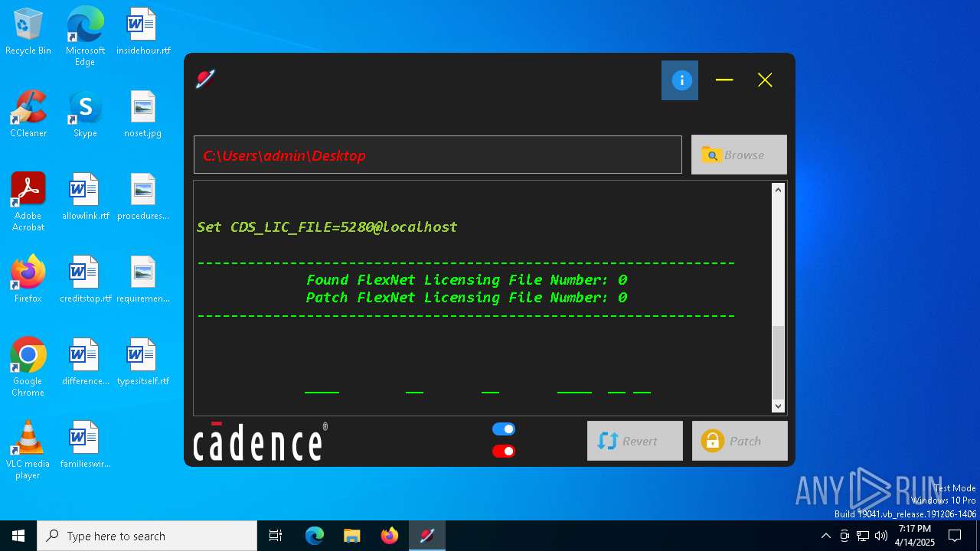Click the log scrollbar down arrow
This screenshot has width=980, height=551.
tap(779, 406)
